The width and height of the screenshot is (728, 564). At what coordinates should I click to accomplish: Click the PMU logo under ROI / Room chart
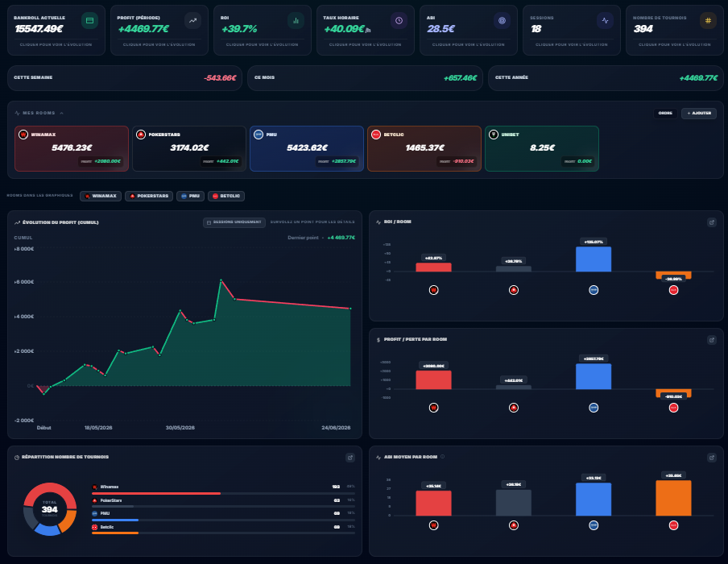pos(594,290)
